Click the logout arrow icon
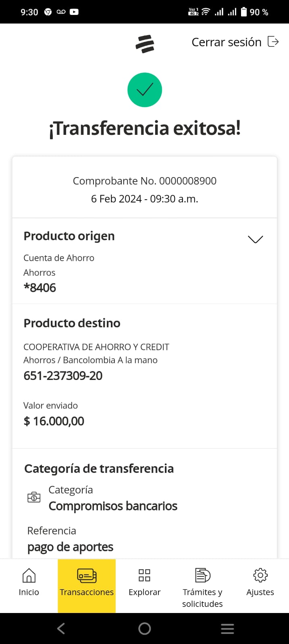The image size is (289, 644). tap(273, 42)
